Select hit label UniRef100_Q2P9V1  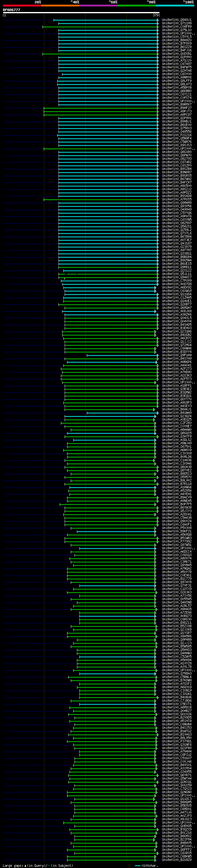point(176,118)
